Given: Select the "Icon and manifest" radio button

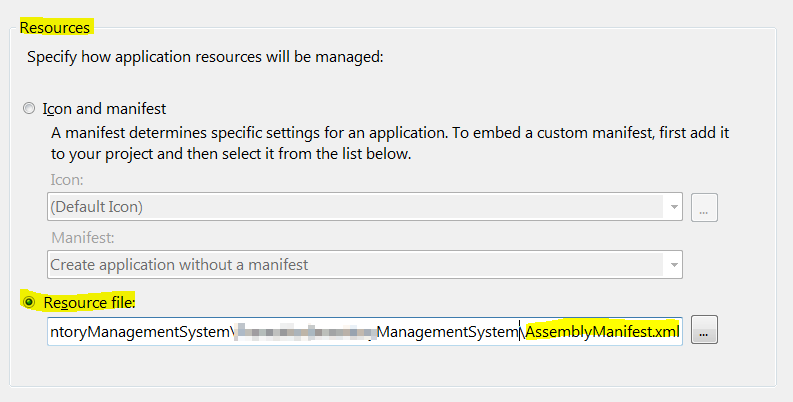Looking at the screenshot, I should click(x=29, y=108).
